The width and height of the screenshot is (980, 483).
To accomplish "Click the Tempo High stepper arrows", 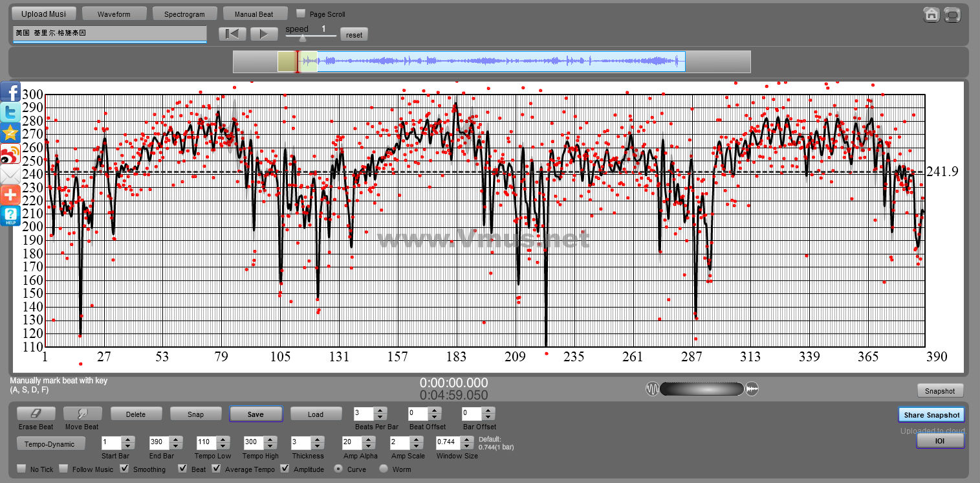I will (x=270, y=443).
